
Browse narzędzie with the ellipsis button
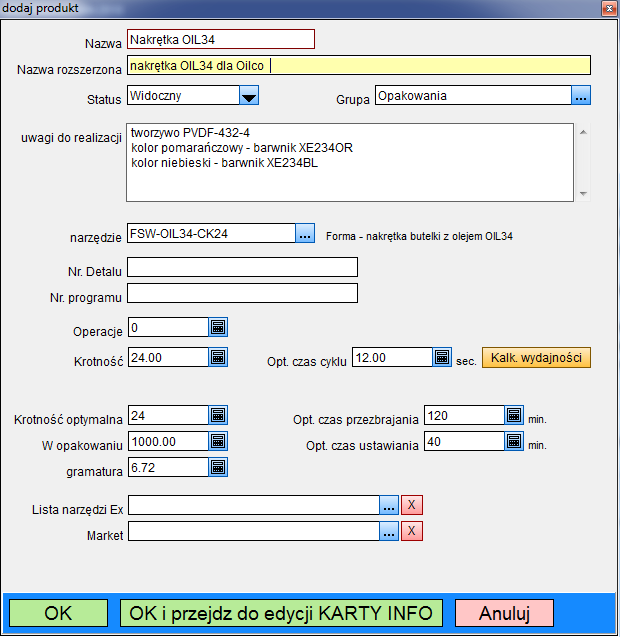pyautogui.click(x=305, y=233)
